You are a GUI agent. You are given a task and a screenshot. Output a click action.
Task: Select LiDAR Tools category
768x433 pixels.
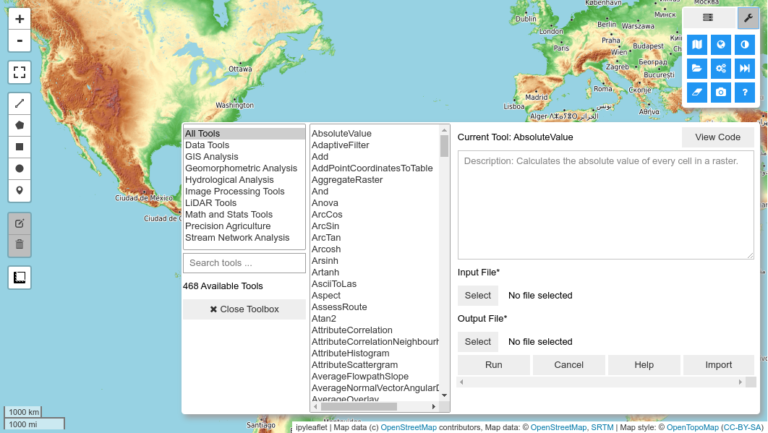[244, 203]
